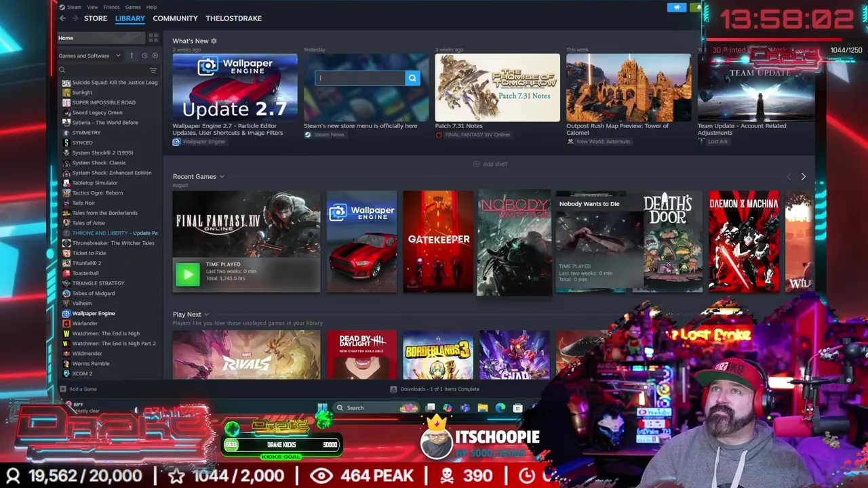This screenshot has height=488, width=868.
Task: Select Titanfall 2 in the game list
Action: tap(87, 263)
